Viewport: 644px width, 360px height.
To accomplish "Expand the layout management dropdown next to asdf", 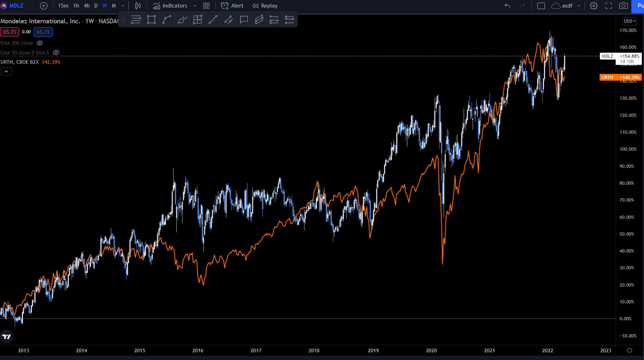I will click(x=579, y=6).
